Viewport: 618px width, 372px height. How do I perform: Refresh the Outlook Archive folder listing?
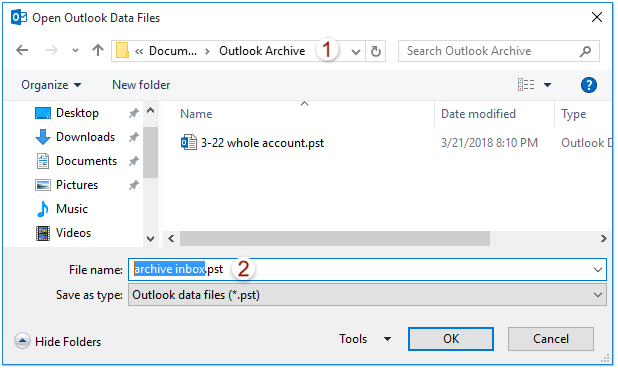click(x=376, y=51)
